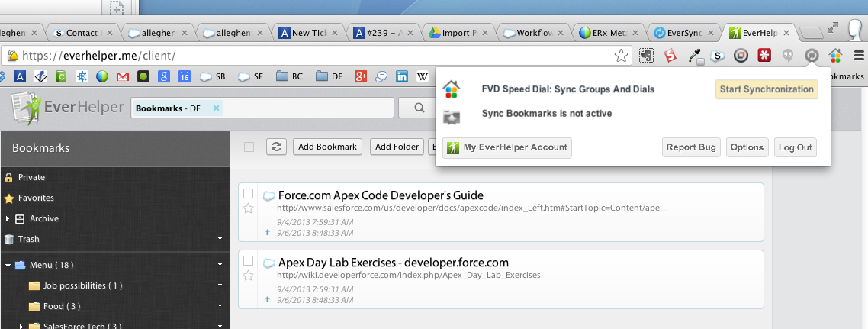Click the magnifier search button
The width and height of the screenshot is (868, 329).
(x=419, y=108)
